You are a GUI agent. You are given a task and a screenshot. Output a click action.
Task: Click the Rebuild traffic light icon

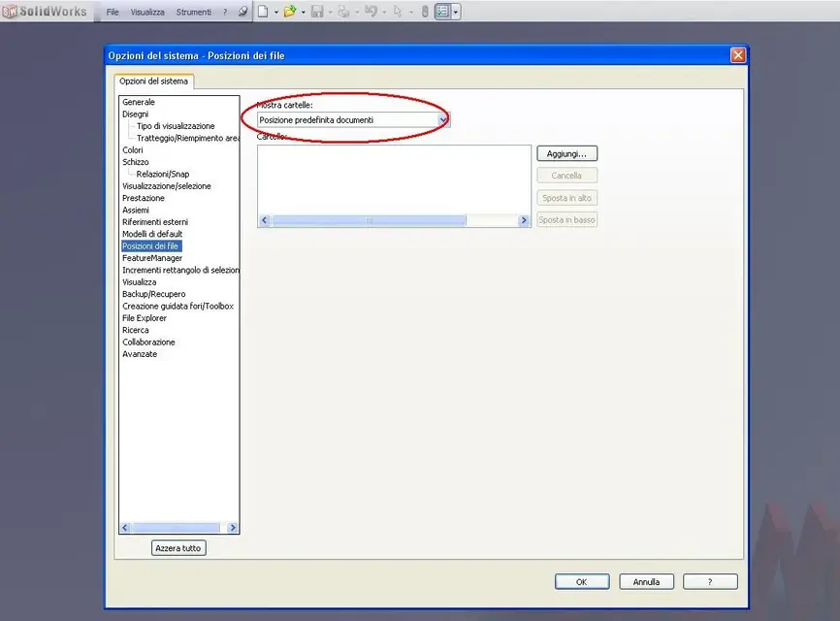coord(425,12)
